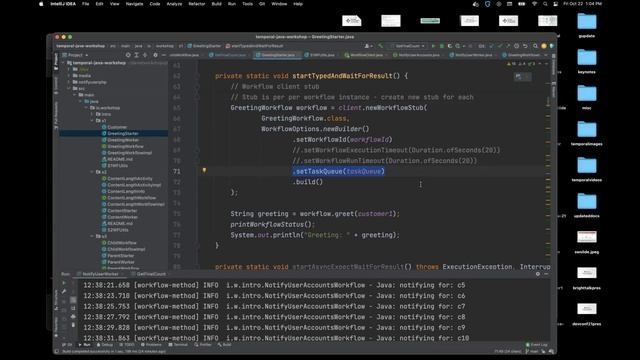Click the Wi-Fi icon in the menu bar

(534, 4)
